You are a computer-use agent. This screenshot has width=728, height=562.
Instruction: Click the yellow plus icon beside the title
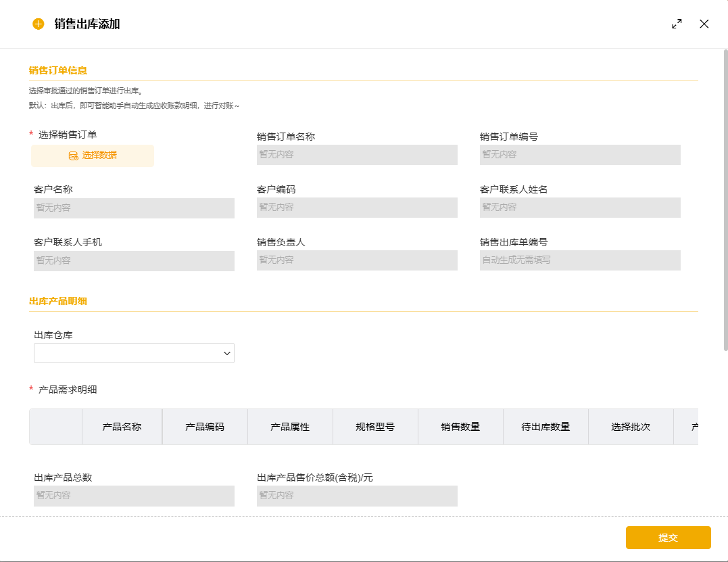[x=39, y=24]
